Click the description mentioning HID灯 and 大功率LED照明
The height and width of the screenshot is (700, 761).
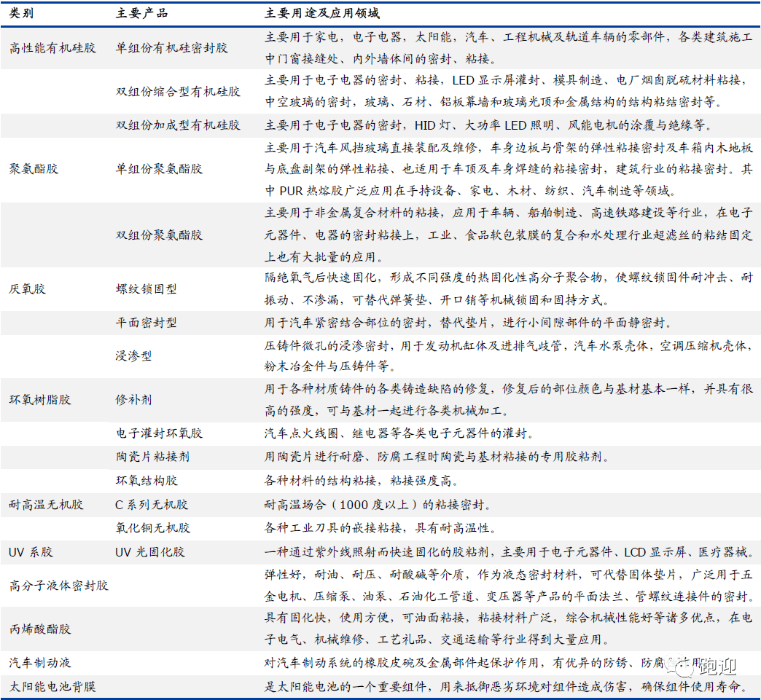pos(488,125)
